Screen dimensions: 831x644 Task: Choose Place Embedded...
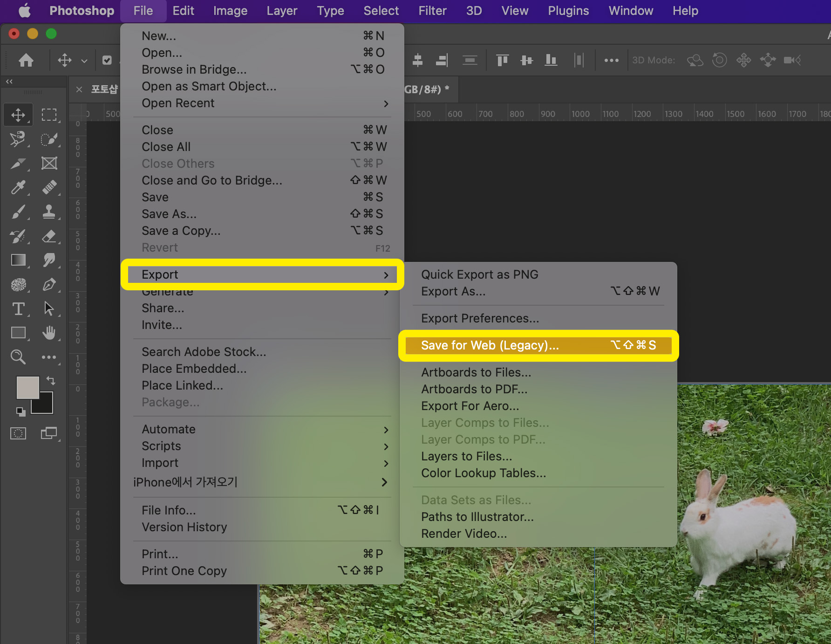262,369
